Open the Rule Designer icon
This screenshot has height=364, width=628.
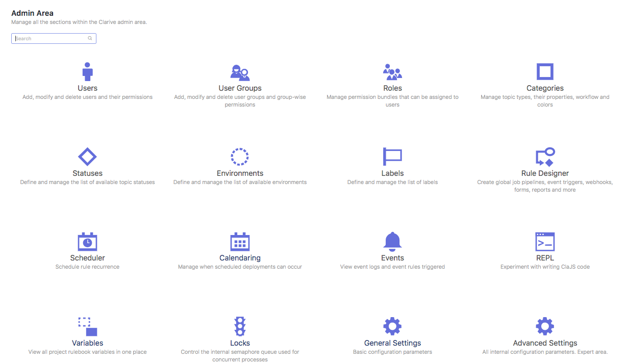coord(545,157)
